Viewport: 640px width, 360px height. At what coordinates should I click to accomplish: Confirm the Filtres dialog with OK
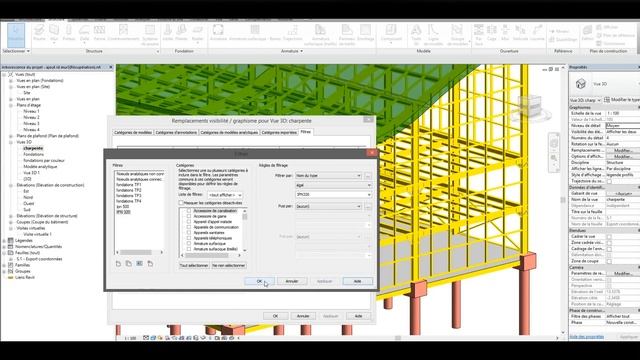(260, 281)
